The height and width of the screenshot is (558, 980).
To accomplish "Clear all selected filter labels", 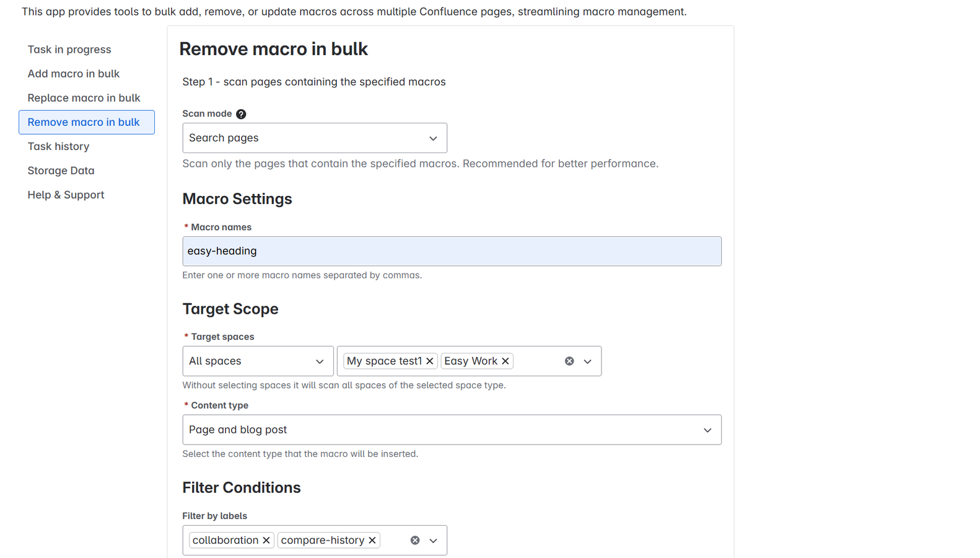I will [x=415, y=540].
